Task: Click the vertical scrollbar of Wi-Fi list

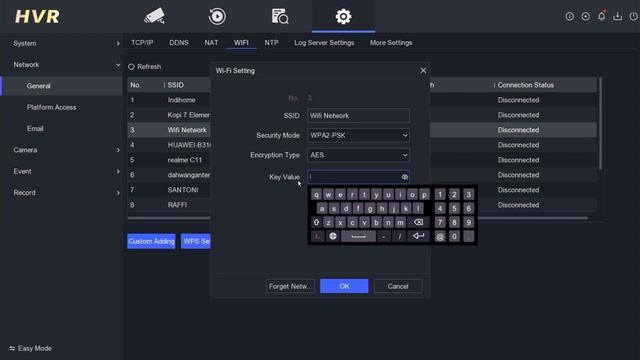Action: [x=600, y=123]
